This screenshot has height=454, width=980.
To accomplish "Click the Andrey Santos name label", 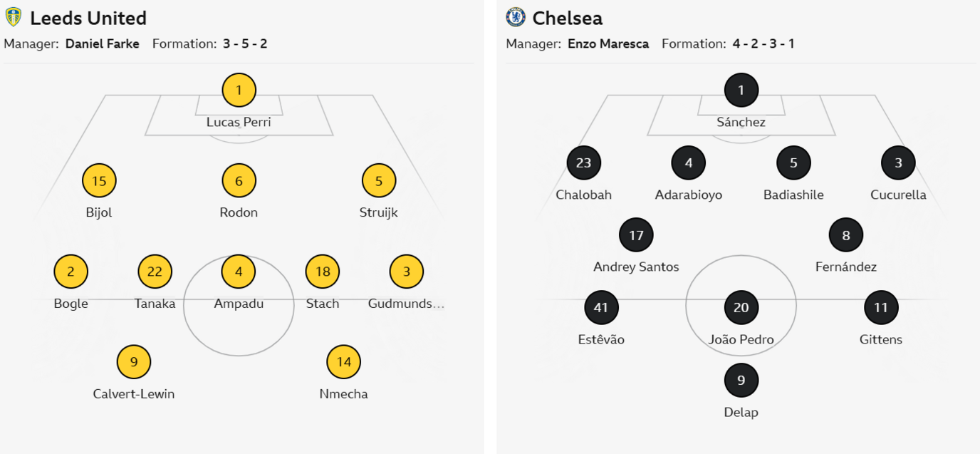I will [x=636, y=267].
